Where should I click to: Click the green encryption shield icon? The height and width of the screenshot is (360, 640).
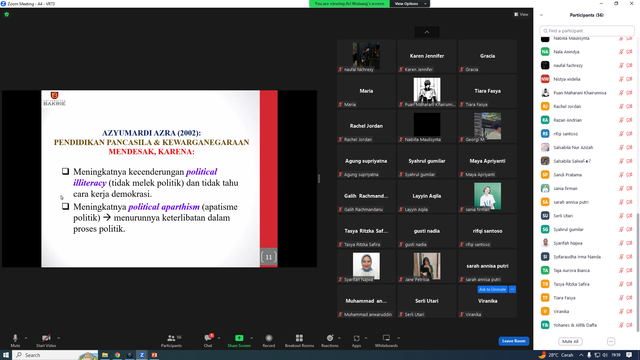(7, 14)
